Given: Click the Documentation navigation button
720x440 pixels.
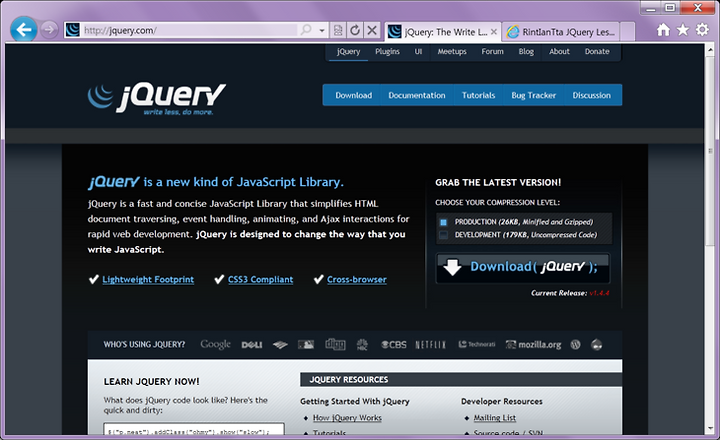Looking at the screenshot, I should 416,95.
